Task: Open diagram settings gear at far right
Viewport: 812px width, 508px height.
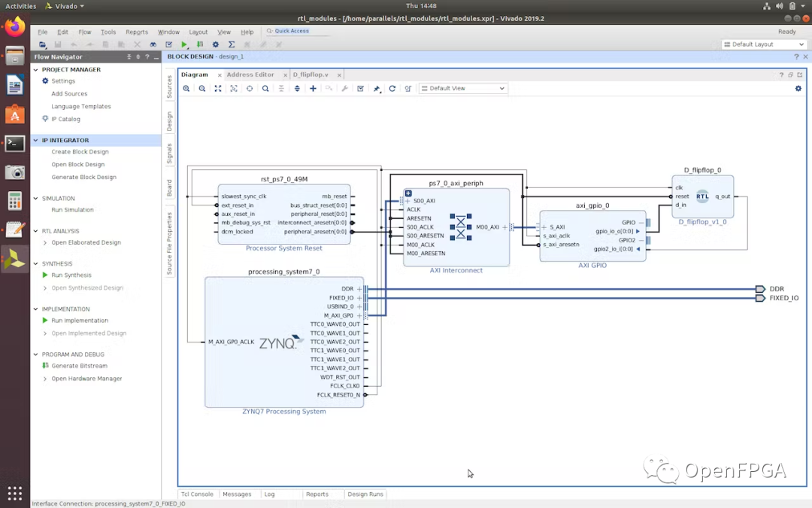Action: pos(798,89)
